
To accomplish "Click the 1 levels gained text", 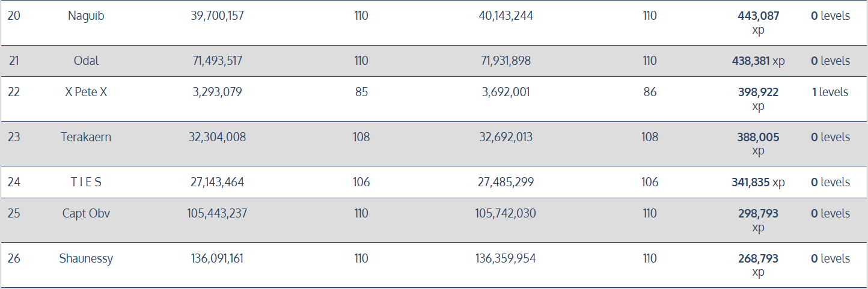I will (x=830, y=92).
